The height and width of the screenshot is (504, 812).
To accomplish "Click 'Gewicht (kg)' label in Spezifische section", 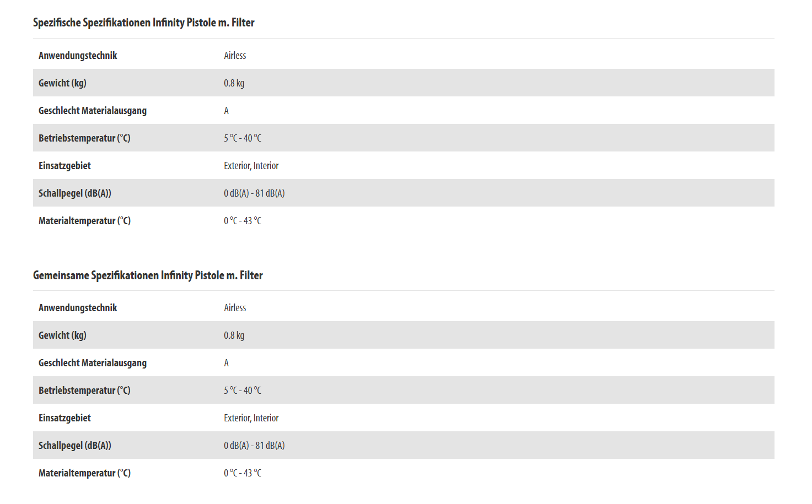I will (x=62, y=83).
